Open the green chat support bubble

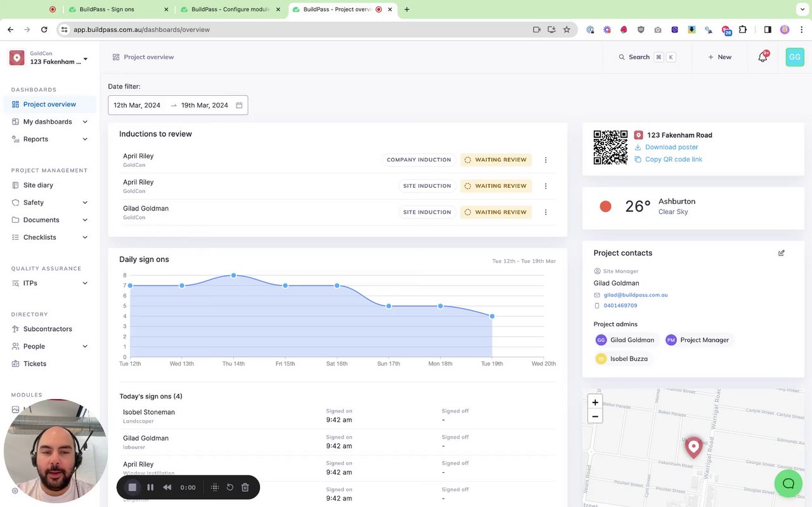pyautogui.click(x=789, y=484)
